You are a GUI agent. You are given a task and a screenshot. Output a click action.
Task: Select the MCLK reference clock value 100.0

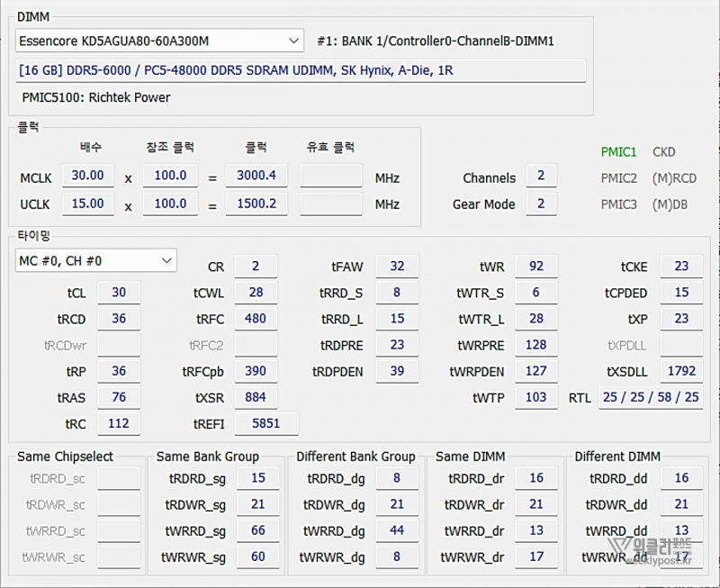[x=170, y=176]
